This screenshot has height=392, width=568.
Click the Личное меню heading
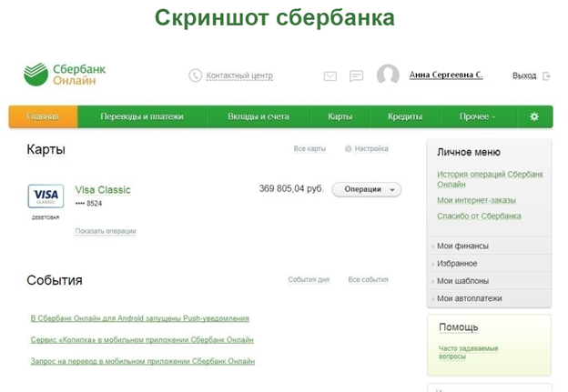point(469,153)
